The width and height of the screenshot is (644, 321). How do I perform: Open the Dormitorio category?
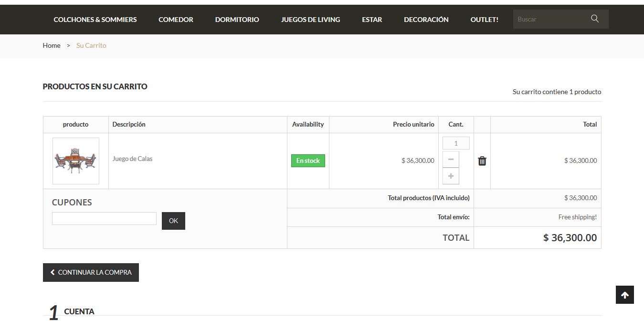pos(237,20)
